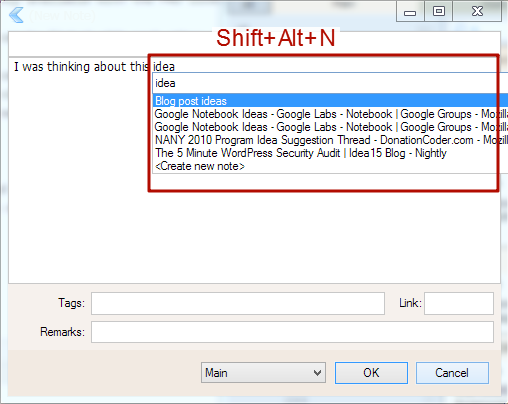The width and height of the screenshot is (508, 404).
Task: Close the New Note window
Action: [477, 12]
